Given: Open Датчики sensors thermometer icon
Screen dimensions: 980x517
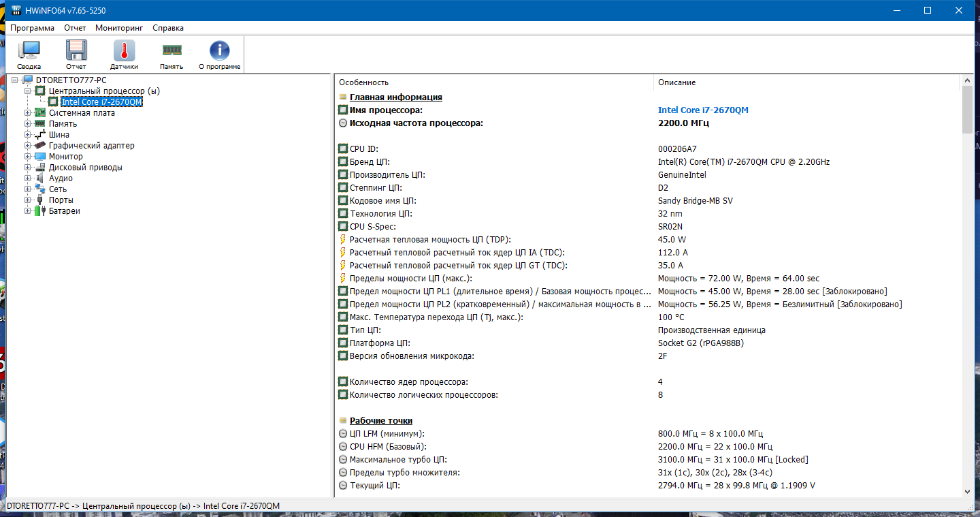Looking at the screenshot, I should pos(124,50).
